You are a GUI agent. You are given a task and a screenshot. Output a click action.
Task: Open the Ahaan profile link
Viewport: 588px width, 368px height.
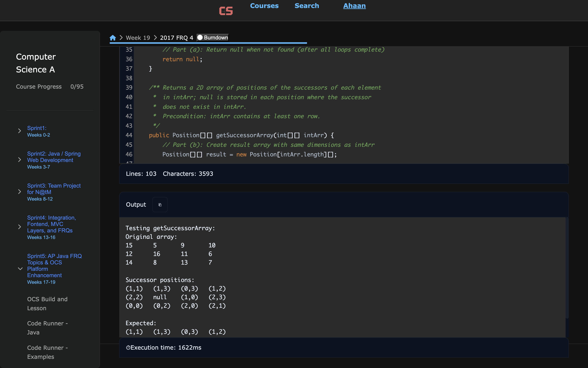click(354, 6)
